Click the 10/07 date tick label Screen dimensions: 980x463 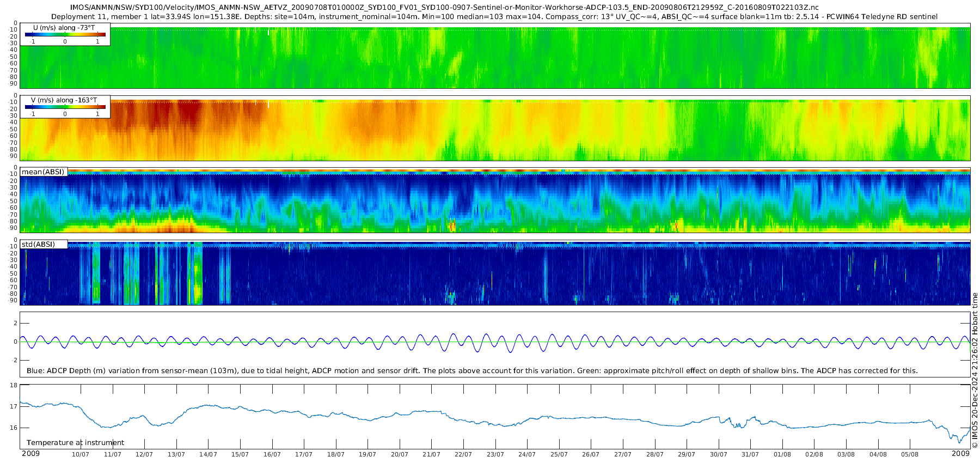(x=81, y=454)
